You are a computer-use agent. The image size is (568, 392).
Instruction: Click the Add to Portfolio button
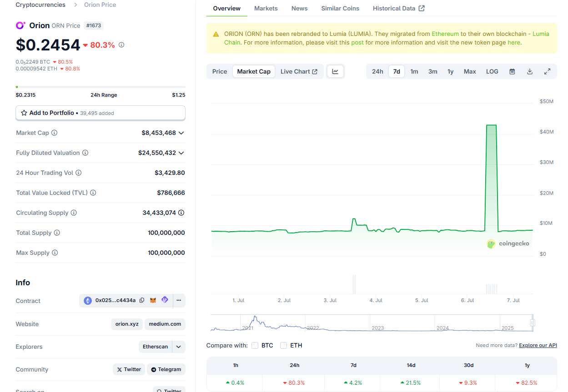[101, 113]
